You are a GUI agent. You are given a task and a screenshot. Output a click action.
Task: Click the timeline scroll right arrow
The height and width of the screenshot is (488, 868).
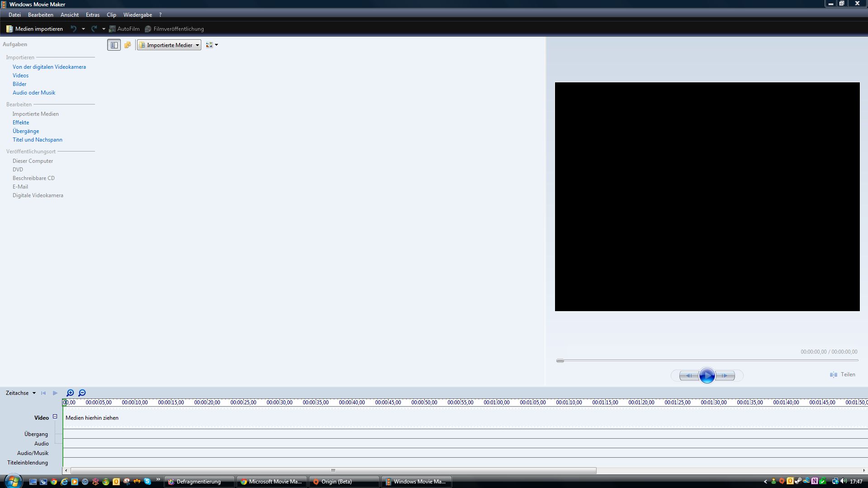pos(864,470)
